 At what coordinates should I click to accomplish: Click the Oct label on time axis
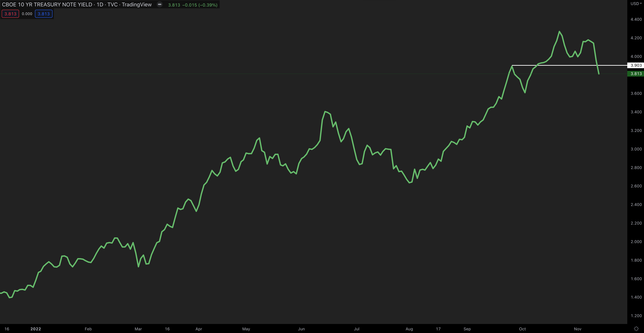click(522, 329)
